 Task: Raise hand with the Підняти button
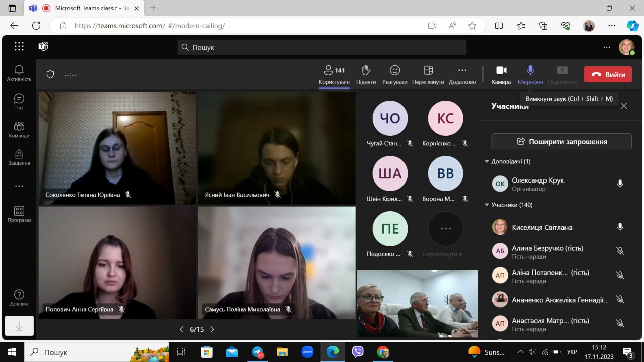[366, 74]
